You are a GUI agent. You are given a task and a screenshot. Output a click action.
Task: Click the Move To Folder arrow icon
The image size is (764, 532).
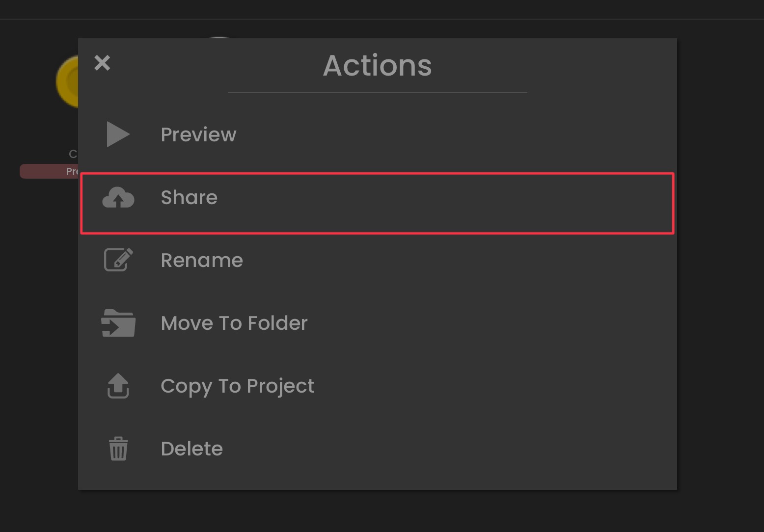tap(118, 323)
